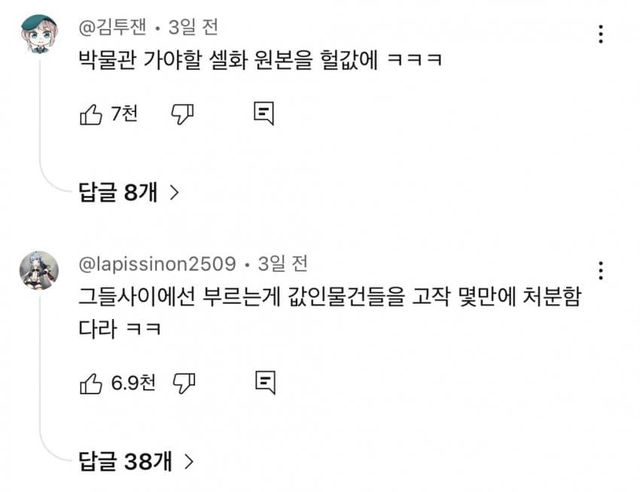Click the comment text starting with 그들사이에선
This screenshot has width=640, height=492.
point(328,298)
